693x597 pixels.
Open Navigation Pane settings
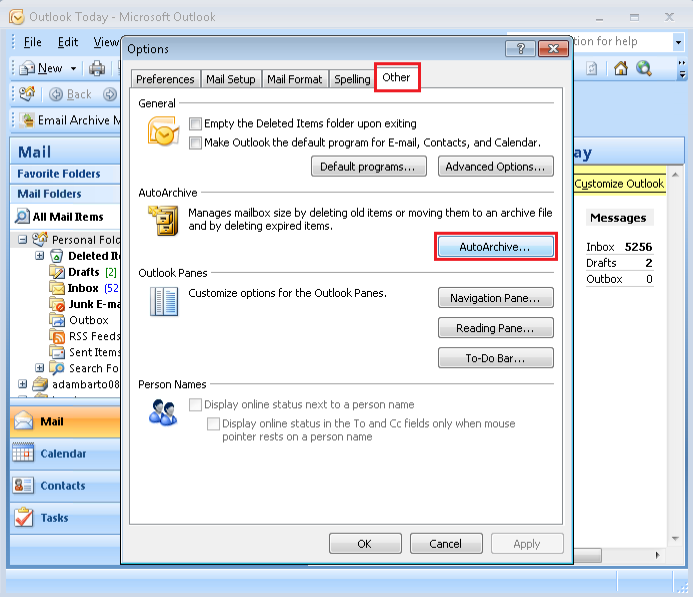pos(495,298)
